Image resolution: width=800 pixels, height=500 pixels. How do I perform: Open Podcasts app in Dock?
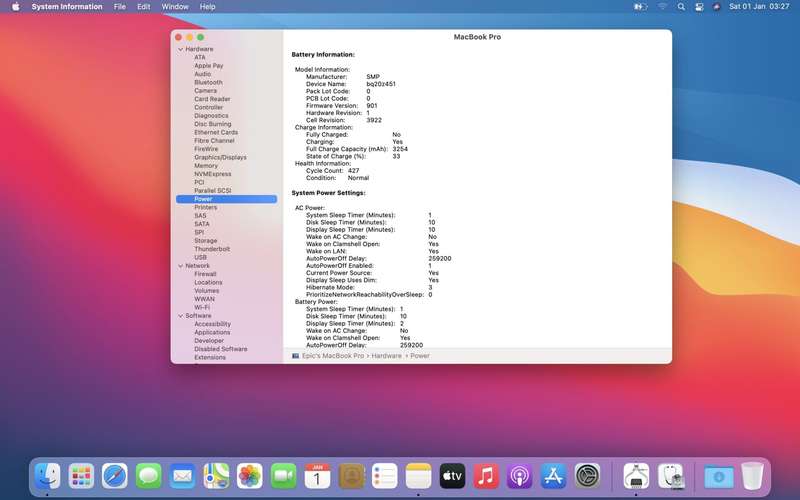(519, 476)
